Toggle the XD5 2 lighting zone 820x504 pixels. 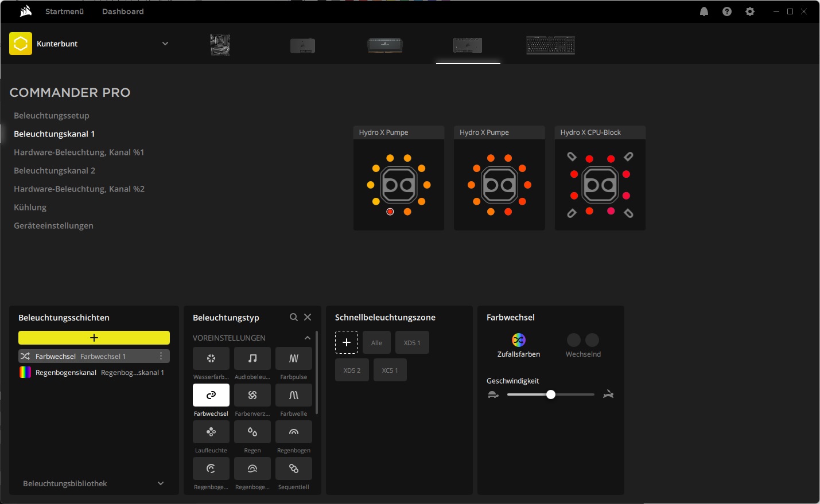click(352, 370)
